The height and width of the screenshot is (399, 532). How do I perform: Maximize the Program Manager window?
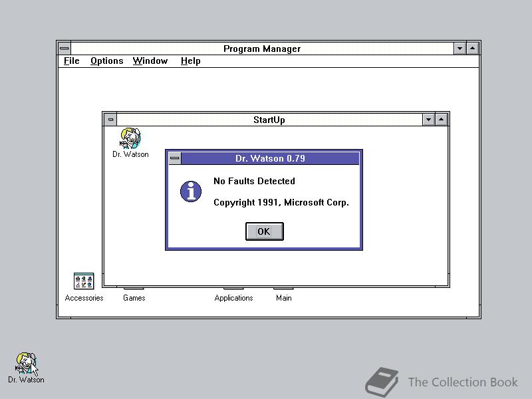472,49
